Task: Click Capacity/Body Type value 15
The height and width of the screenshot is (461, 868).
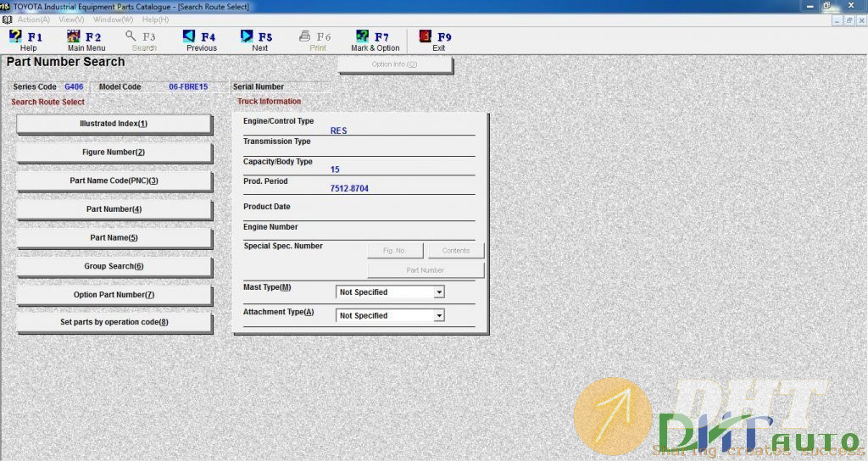Action: [335, 169]
